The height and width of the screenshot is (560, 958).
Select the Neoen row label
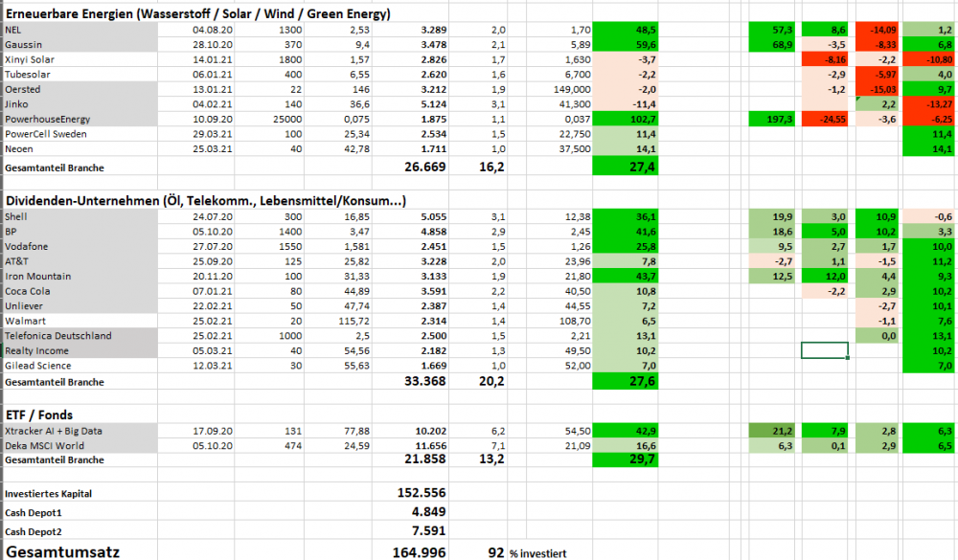click(80, 149)
